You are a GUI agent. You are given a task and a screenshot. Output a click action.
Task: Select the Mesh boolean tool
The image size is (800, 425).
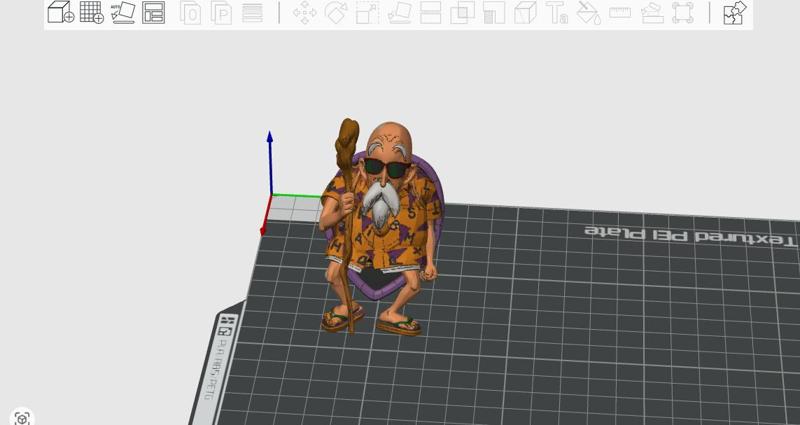tap(462, 13)
